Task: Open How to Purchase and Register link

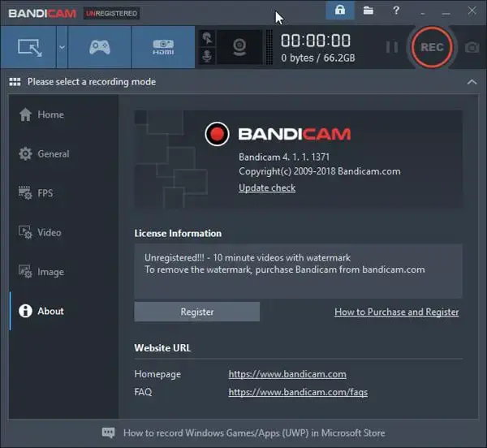Action: (397, 312)
